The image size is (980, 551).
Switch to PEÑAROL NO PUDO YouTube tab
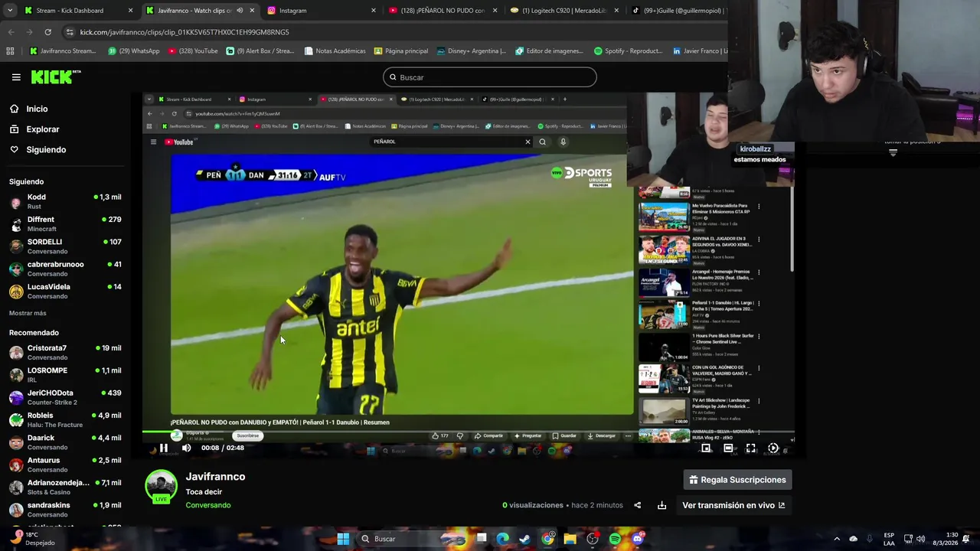point(443,11)
